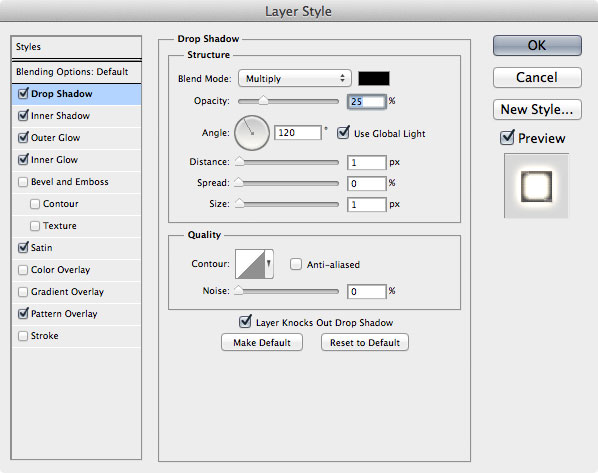Uncheck Use Global Light
Image resolution: width=598 pixels, height=473 pixels.
click(x=343, y=133)
